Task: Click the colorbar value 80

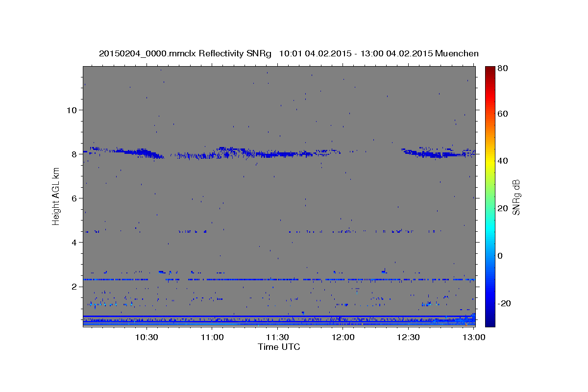Action: click(504, 68)
